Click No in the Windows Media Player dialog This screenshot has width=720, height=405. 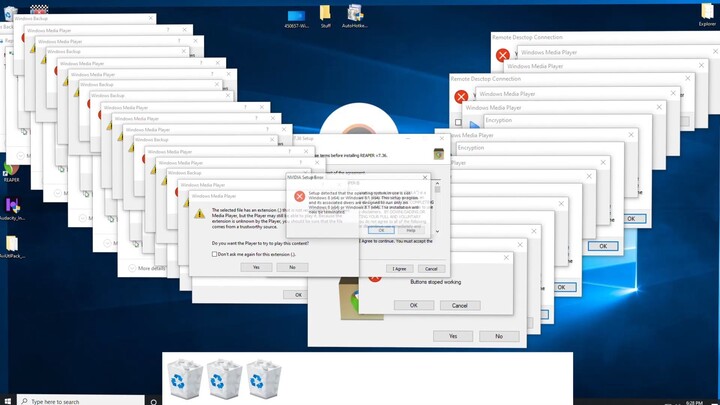pos(292,267)
